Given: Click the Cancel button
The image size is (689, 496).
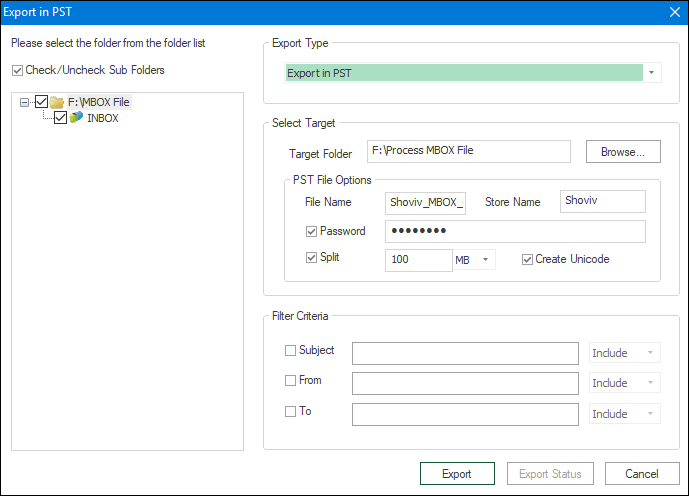Looking at the screenshot, I should pyautogui.click(x=642, y=474).
